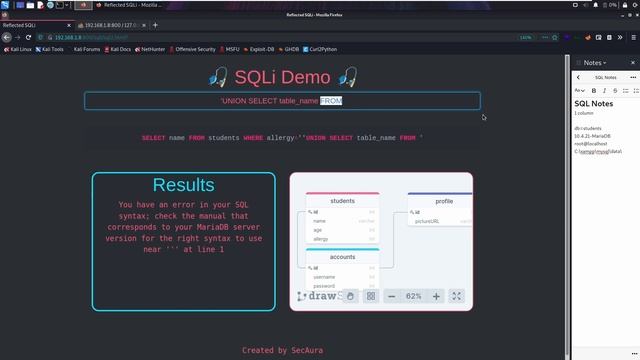Open file manager from top panel

[x=30, y=5]
